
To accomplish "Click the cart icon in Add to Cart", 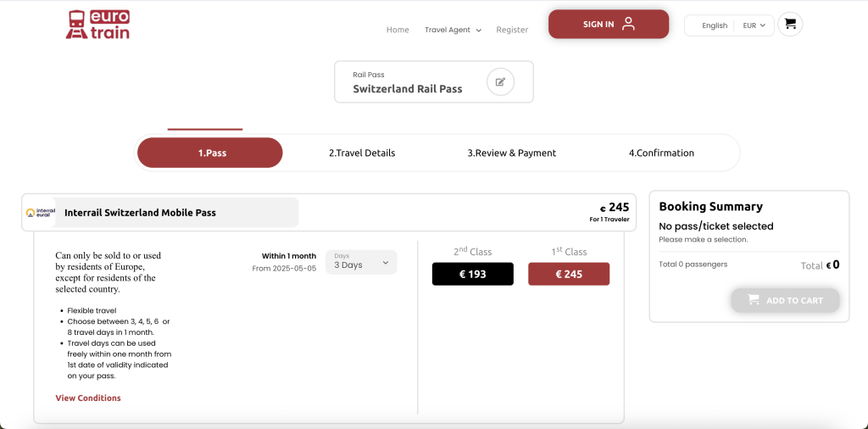I will 753,300.
